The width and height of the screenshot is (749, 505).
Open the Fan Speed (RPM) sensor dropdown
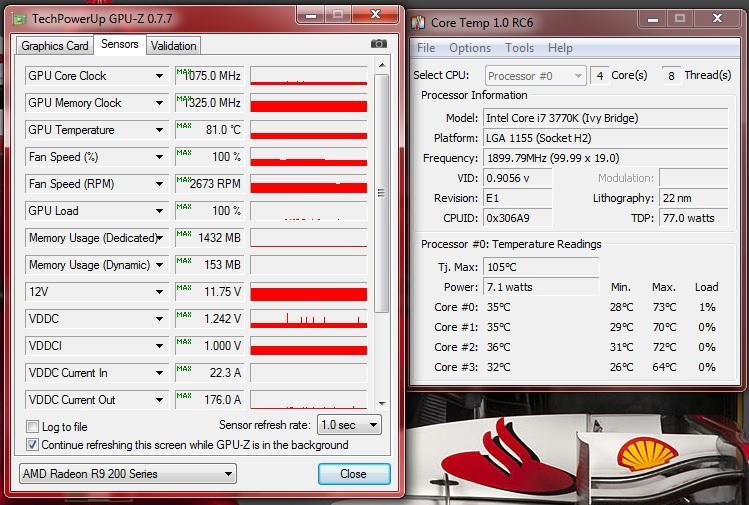click(159, 184)
